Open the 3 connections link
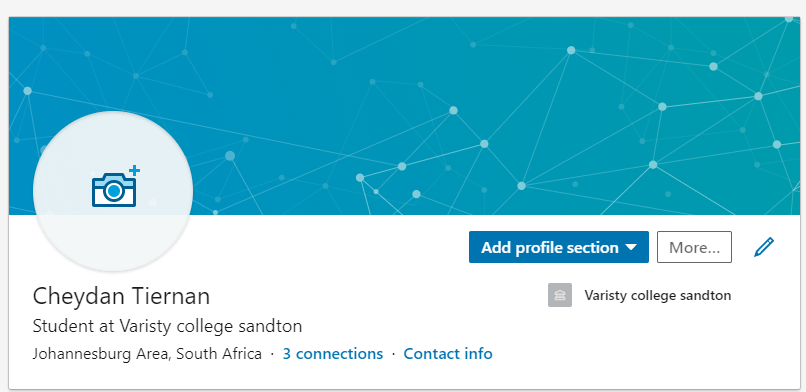This screenshot has width=806, height=392. click(333, 354)
